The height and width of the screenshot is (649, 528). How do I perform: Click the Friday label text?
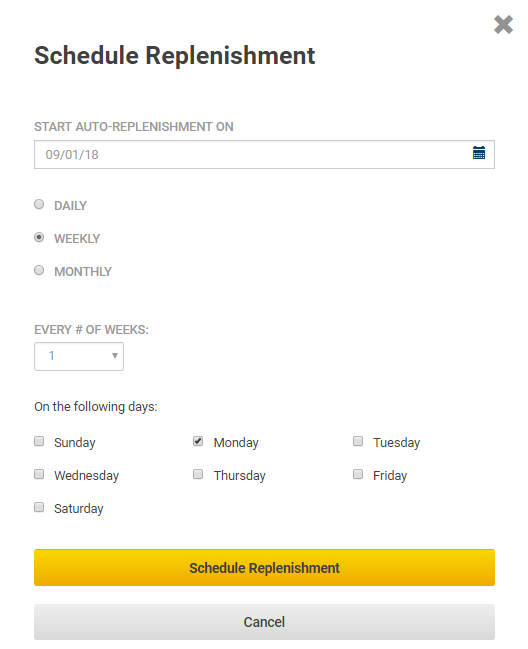390,476
